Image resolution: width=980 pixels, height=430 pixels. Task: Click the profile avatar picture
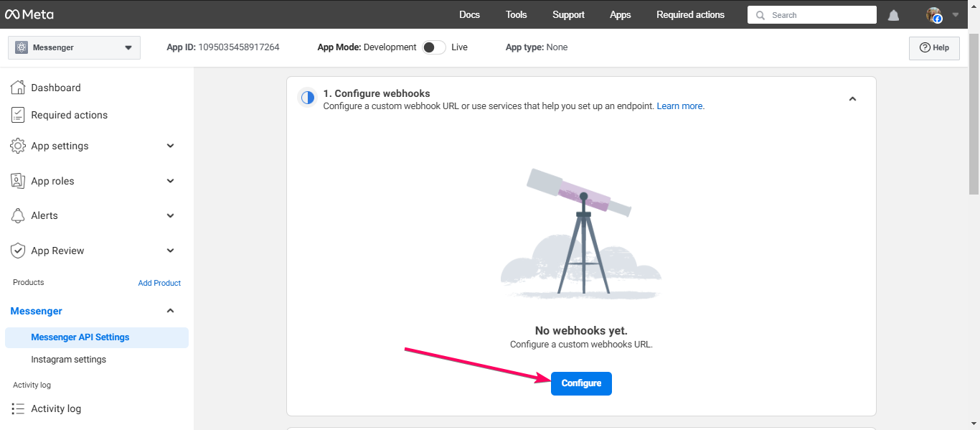click(x=933, y=15)
